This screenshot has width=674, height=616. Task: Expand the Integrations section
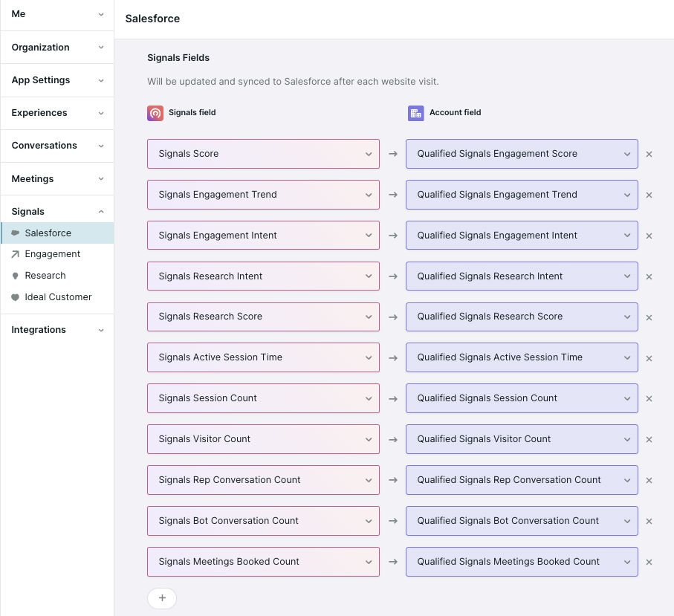(57, 330)
